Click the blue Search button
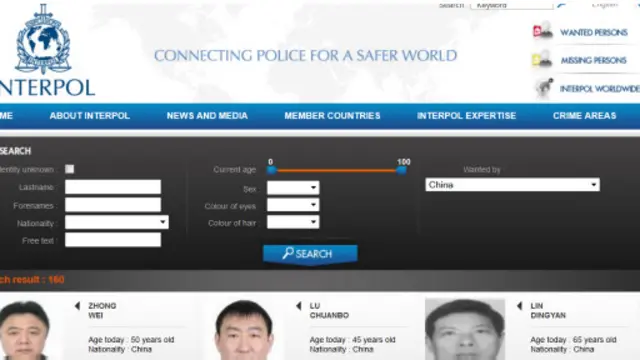Screen dimensions: 640x360 coord(310,254)
